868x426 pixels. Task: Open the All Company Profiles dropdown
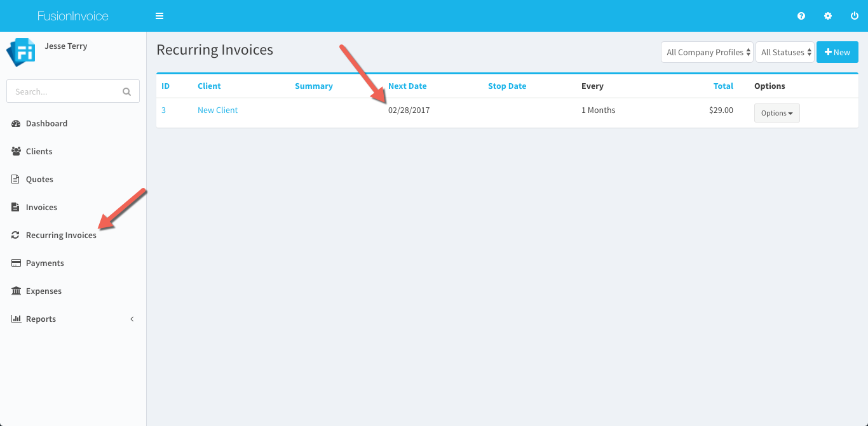click(707, 53)
